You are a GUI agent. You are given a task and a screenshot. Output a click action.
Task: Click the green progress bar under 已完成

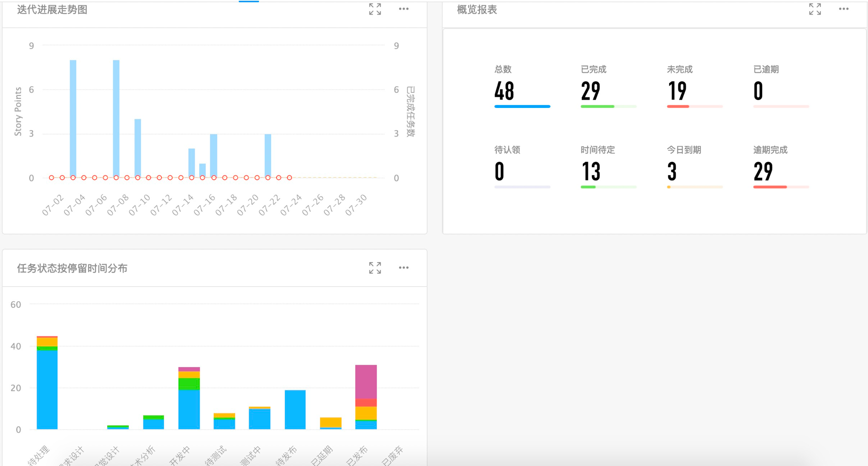[597, 106]
